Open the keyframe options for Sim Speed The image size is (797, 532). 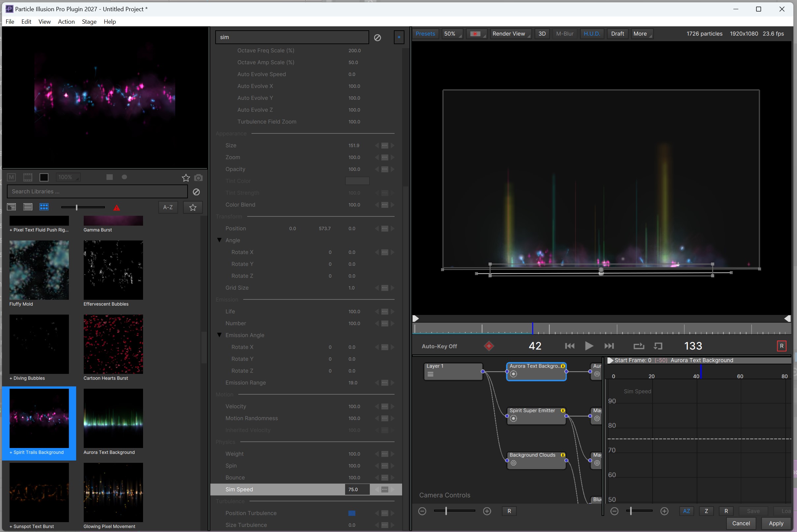point(384,490)
